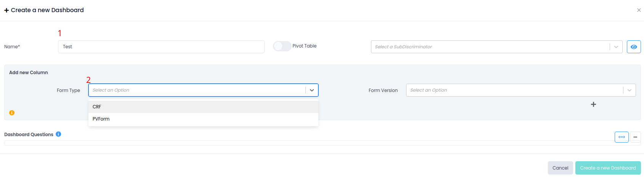Viewport: 644px width, 181px height.
Task: Click the empty Dashboard Questions list area
Action: pos(305,143)
